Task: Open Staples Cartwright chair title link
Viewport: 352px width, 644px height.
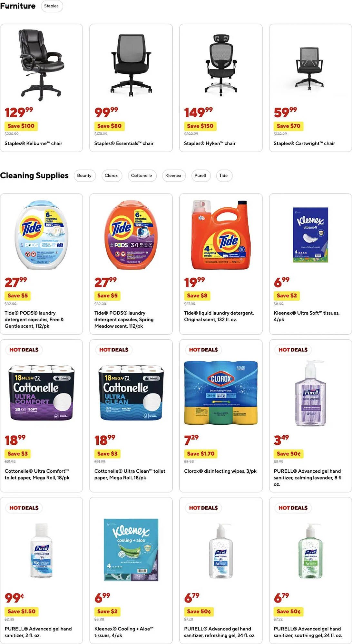Action: click(304, 143)
